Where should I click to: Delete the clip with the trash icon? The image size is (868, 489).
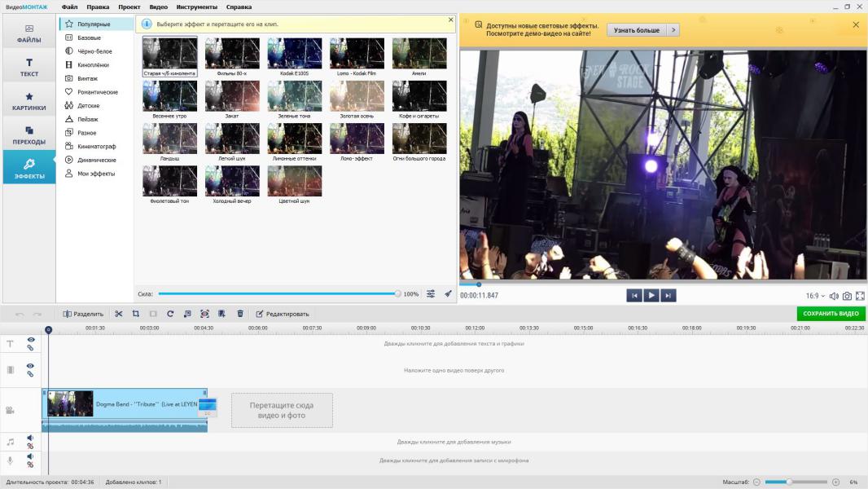click(x=240, y=314)
